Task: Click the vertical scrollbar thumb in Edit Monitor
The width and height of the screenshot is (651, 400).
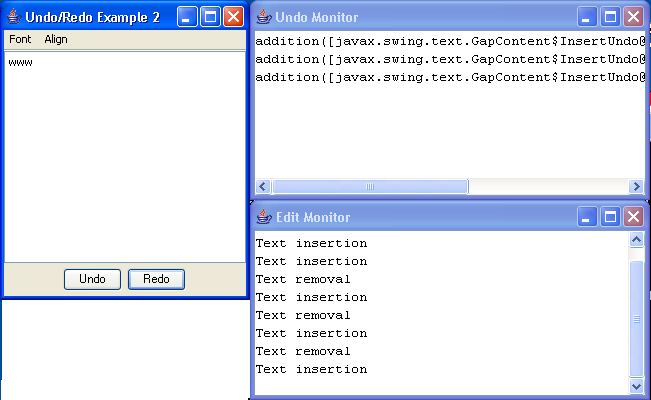Action: click(x=636, y=319)
